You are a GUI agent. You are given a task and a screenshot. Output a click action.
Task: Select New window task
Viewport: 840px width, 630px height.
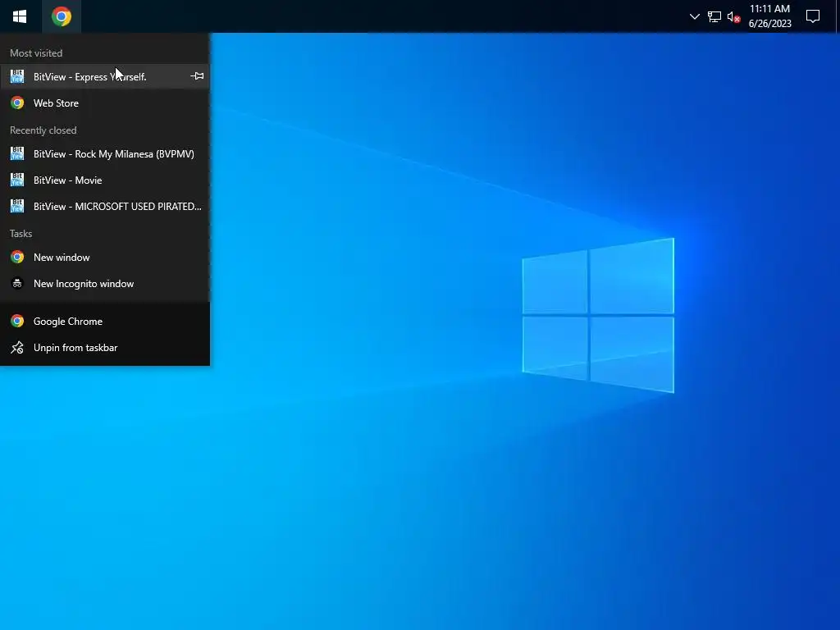click(105, 257)
